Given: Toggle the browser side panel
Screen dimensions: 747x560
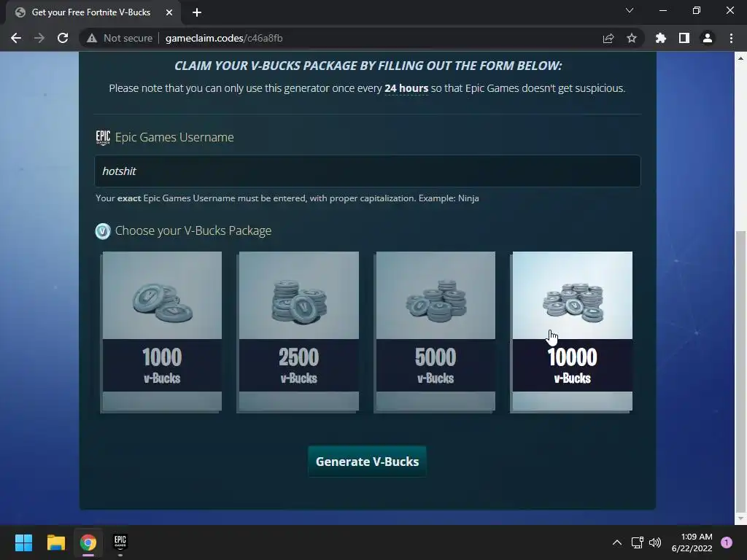Looking at the screenshot, I should click(684, 38).
